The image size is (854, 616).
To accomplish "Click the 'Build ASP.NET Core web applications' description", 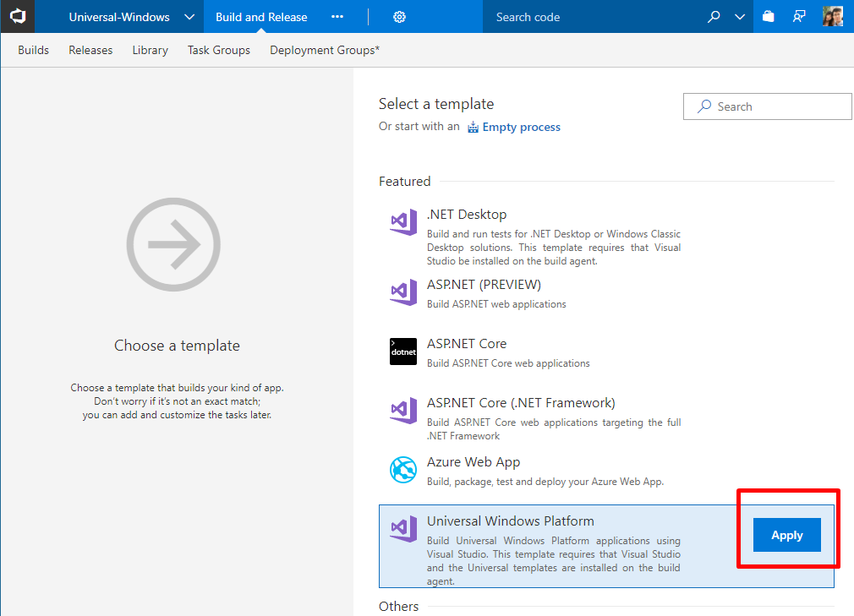I will (x=508, y=363).
